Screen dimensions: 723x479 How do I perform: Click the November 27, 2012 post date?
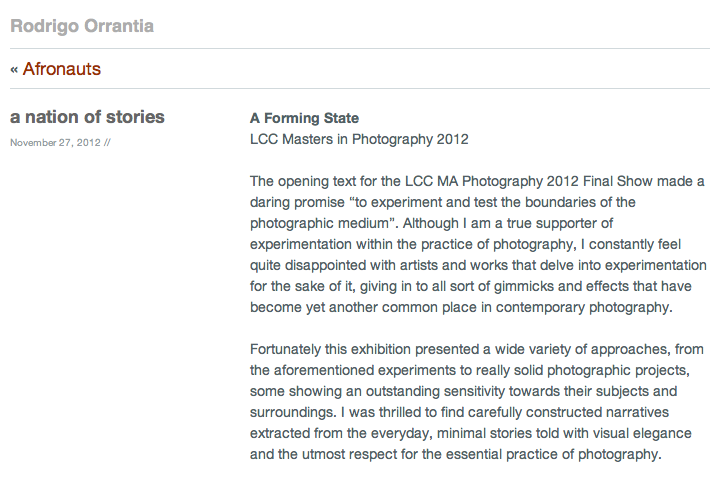point(55,143)
